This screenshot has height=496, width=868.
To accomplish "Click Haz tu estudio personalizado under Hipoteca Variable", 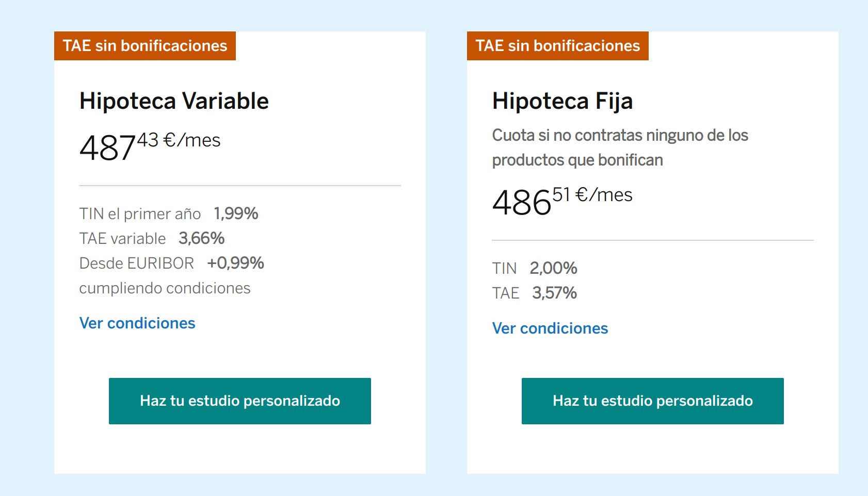I will pyautogui.click(x=240, y=401).
